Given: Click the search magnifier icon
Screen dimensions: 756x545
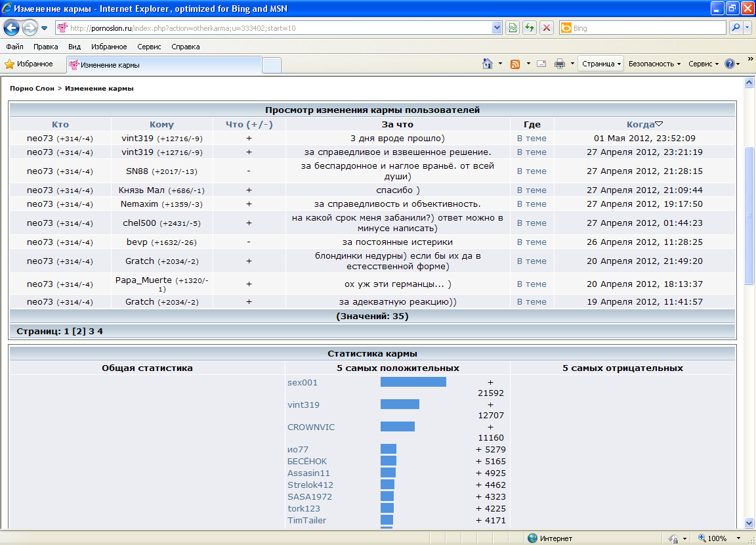Looking at the screenshot, I should (736, 28).
